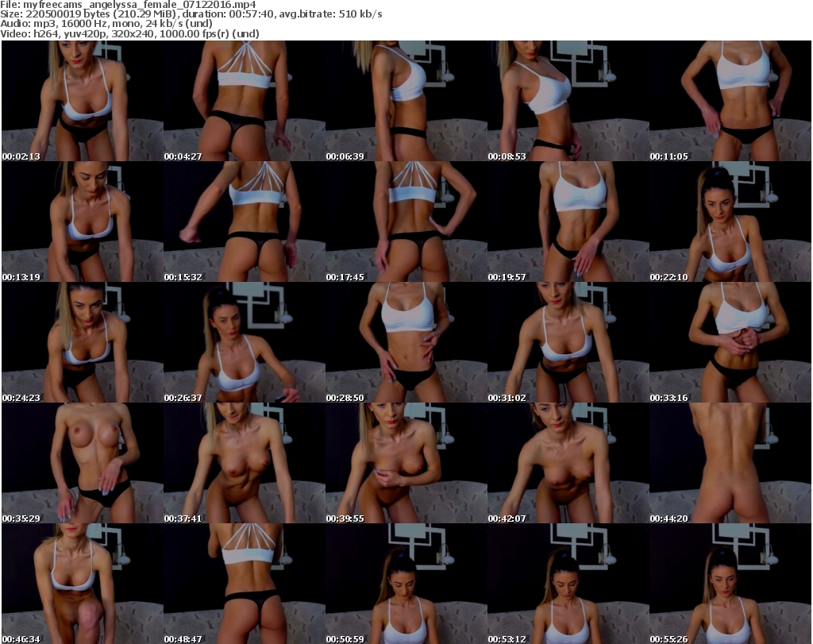Image resolution: width=813 pixels, height=644 pixels.
Task: Open the frame labeled 00:31:02
Action: 568,342
